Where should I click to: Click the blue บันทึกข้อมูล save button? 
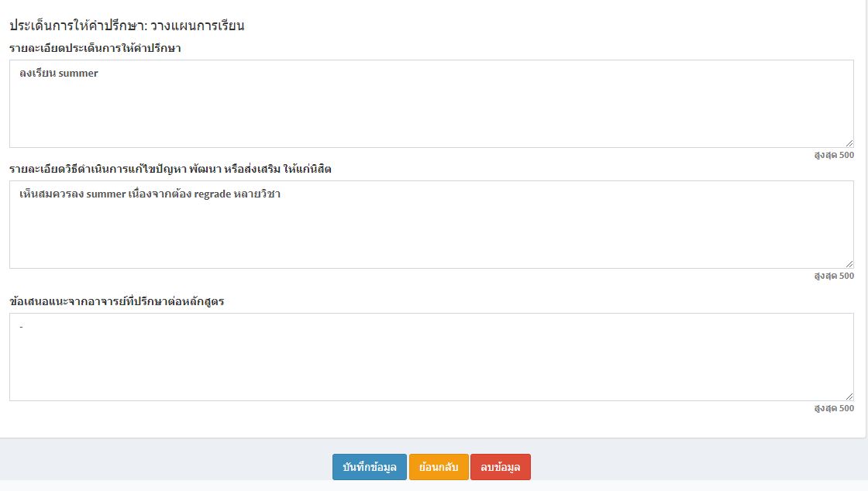point(369,467)
